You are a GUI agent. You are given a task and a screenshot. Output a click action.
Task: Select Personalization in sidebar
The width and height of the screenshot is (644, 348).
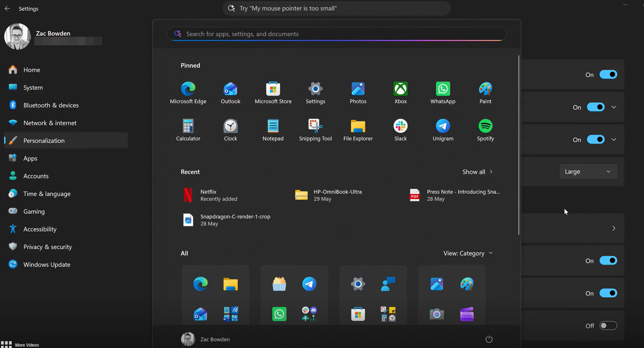pyautogui.click(x=66, y=141)
